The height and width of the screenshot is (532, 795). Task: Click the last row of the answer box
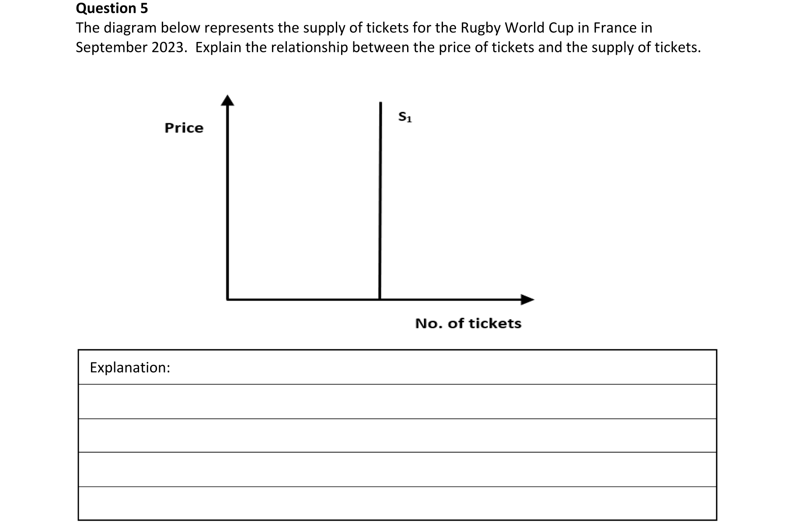pos(397,503)
